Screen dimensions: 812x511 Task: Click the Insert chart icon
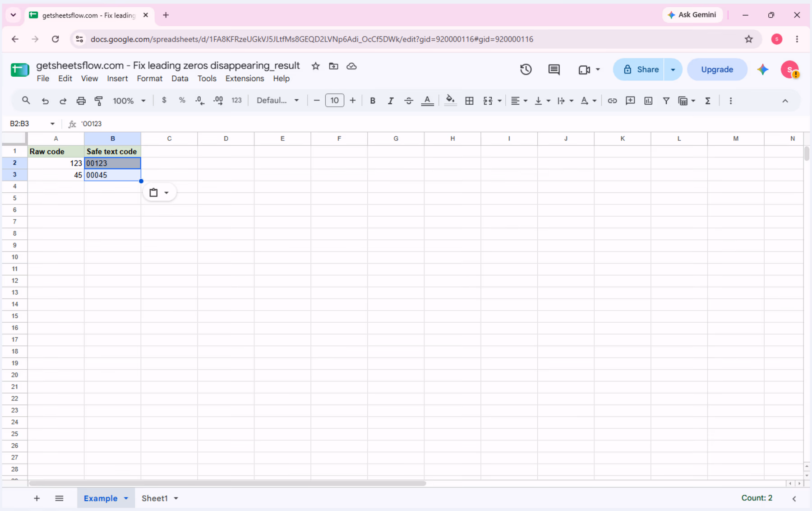(x=648, y=101)
